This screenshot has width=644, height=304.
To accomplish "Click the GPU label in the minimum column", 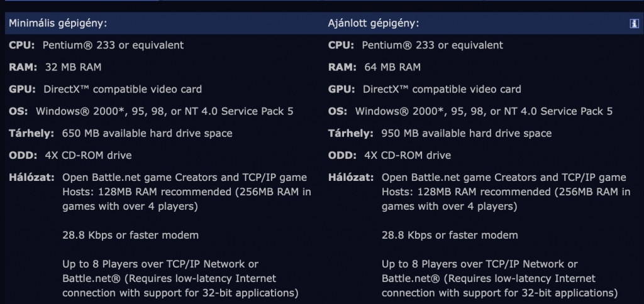I will click(x=23, y=89).
